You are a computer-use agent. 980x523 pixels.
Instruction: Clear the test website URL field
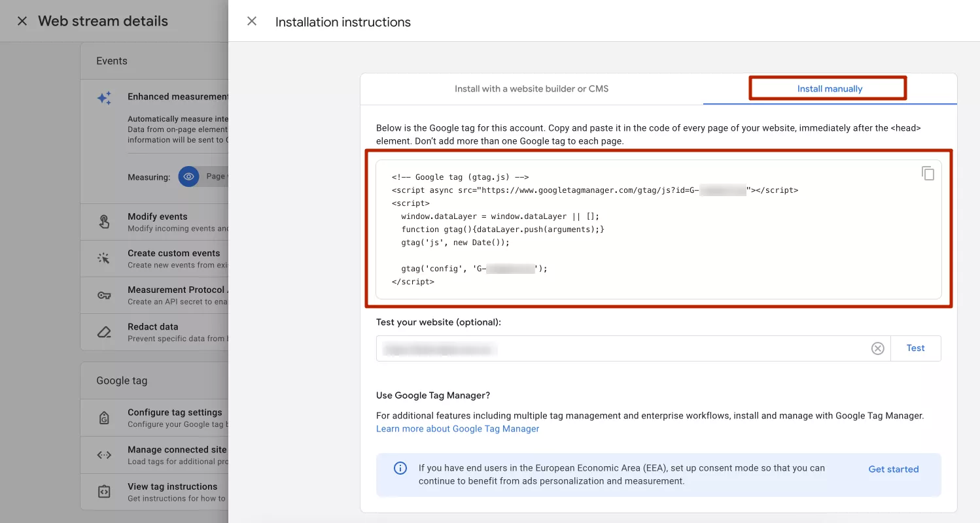click(x=878, y=348)
